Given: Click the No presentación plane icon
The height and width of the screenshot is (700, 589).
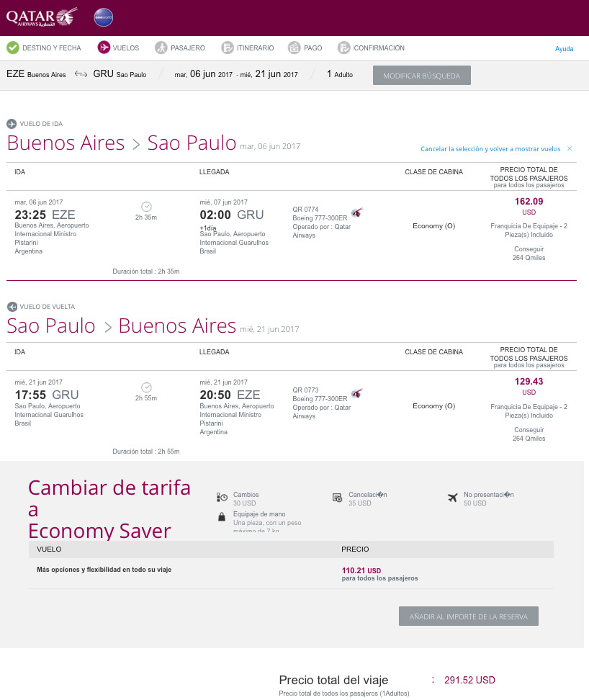Looking at the screenshot, I should 452,498.
